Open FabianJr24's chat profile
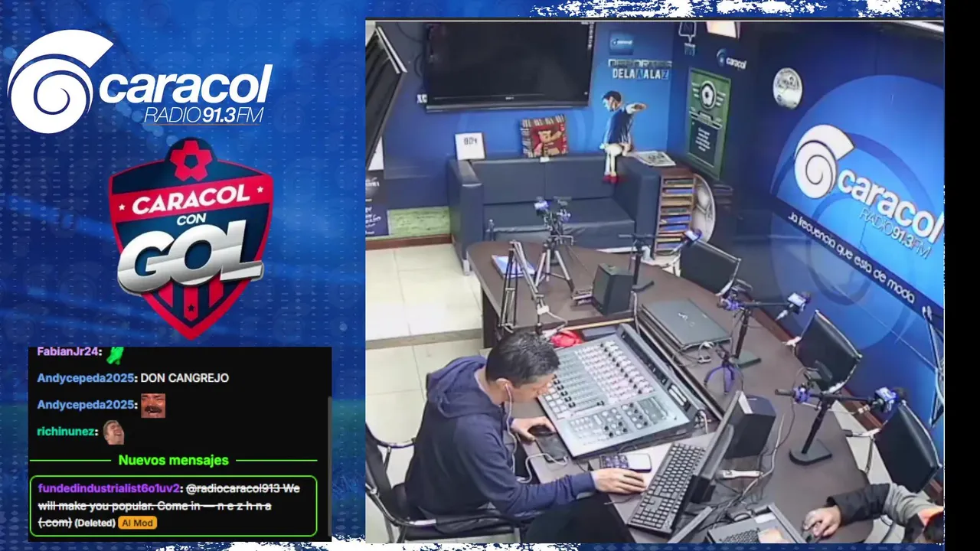The width and height of the screenshot is (980, 551). tap(69, 351)
